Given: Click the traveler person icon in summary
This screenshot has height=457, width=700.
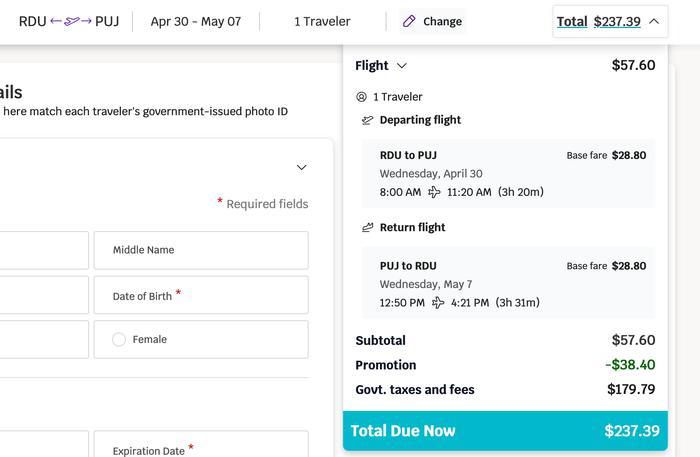Looking at the screenshot, I should 361,97.
